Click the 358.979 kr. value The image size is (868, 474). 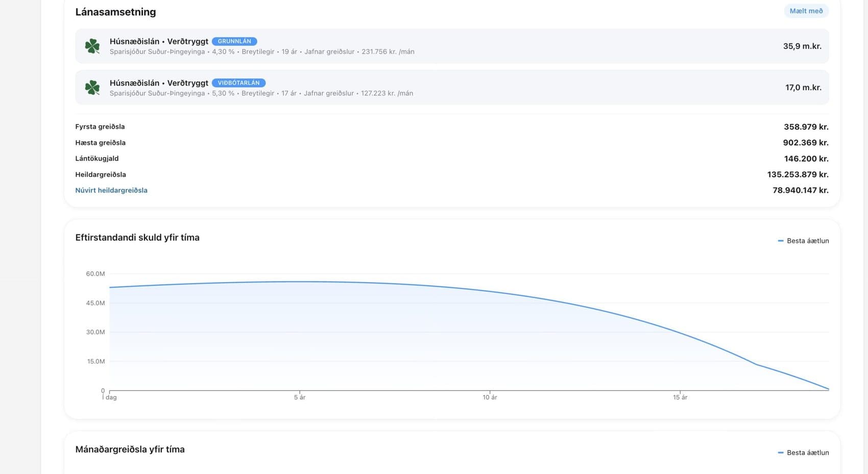click(806, 127)
